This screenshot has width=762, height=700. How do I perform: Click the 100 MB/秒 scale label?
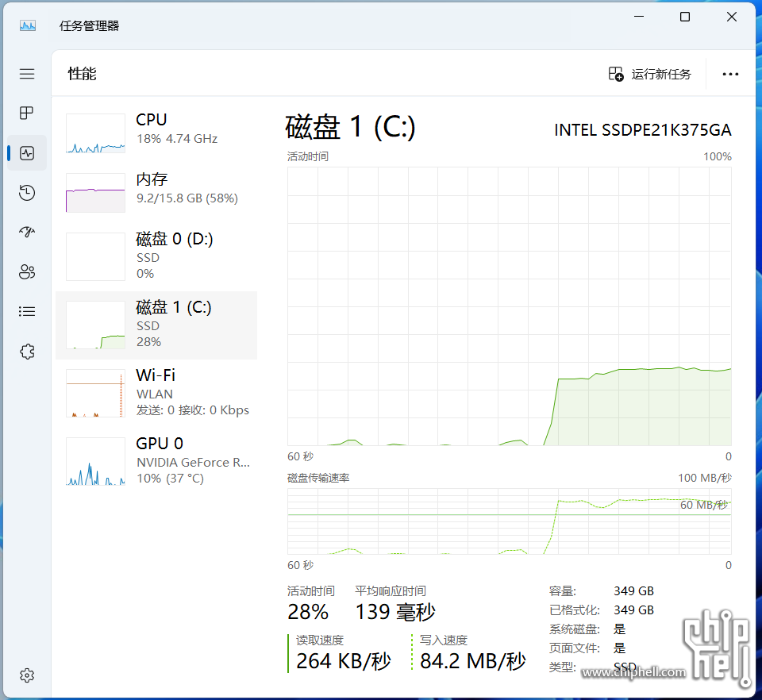pyautogui.click(x=705, y=478)
